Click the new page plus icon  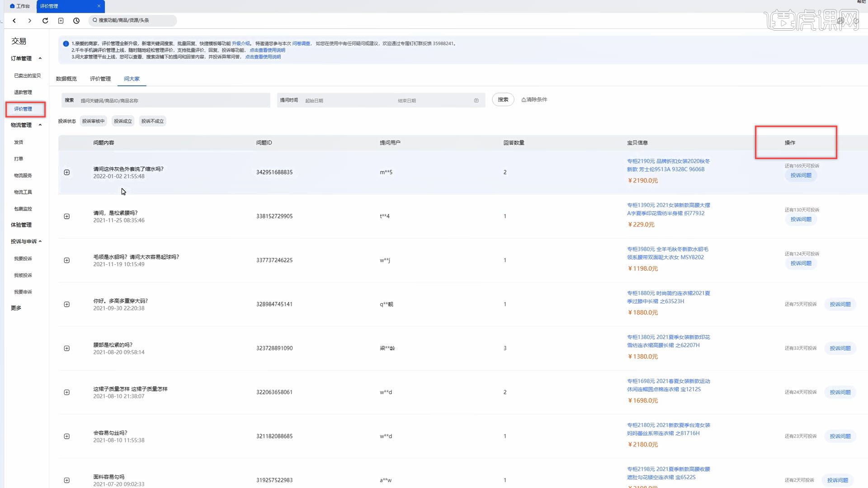(x=61, y=21)
